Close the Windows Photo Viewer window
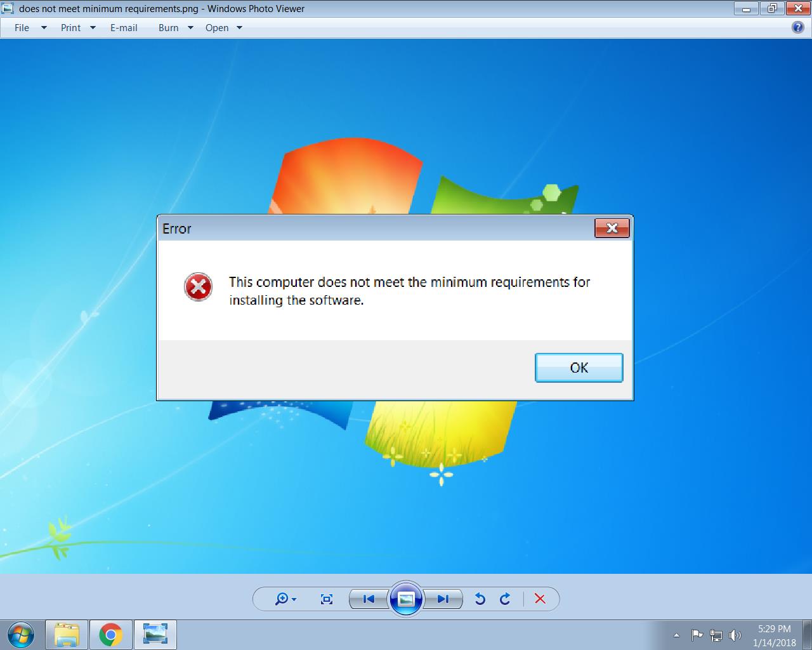 coord(797,9)
